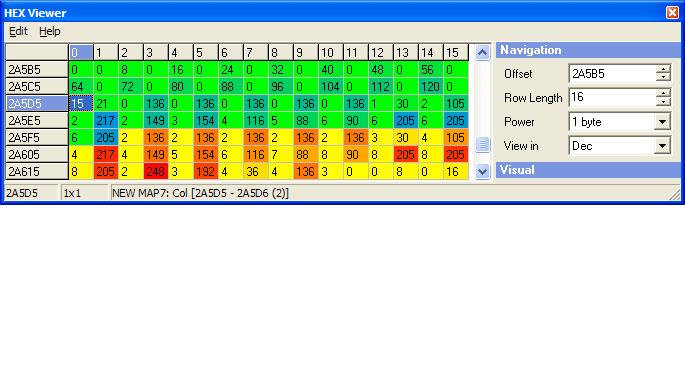Click the vertical scrollbar thumb
Image resolution: width=685 pixels, height=384 pixels.
[482, 144]
